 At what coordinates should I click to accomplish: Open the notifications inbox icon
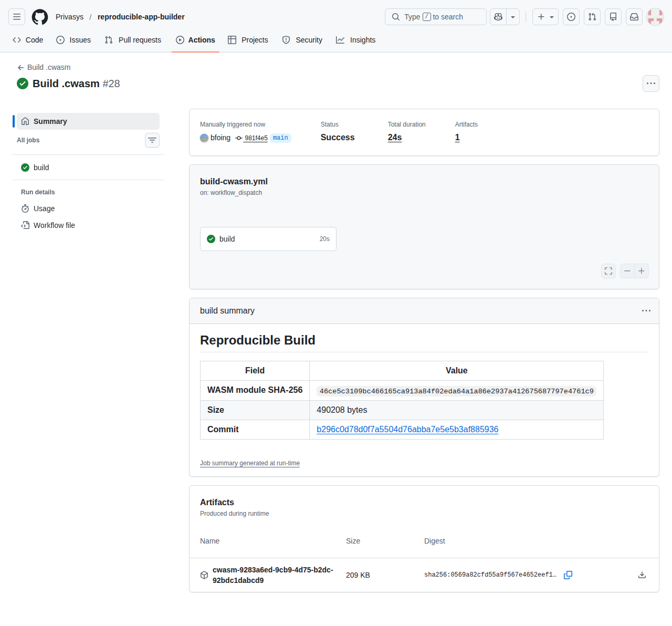tap(634, 17)
